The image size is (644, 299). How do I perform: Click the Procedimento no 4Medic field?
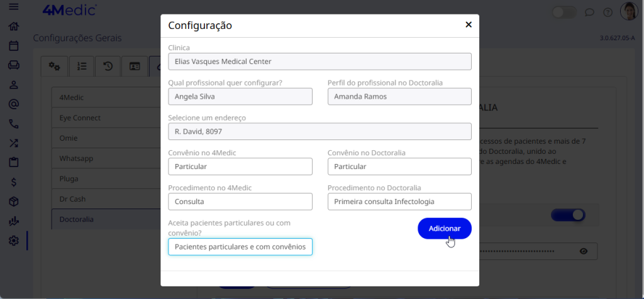pyautogui.click(x=240, y=202)
